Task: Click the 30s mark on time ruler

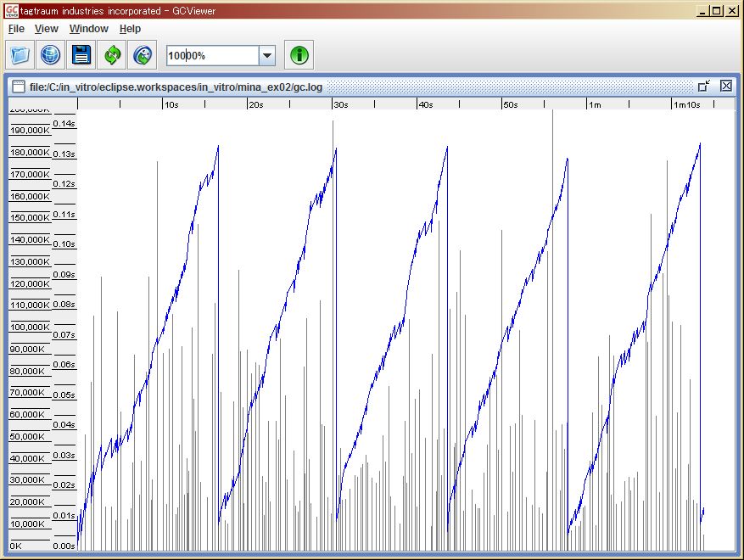Action: (341, 104)
